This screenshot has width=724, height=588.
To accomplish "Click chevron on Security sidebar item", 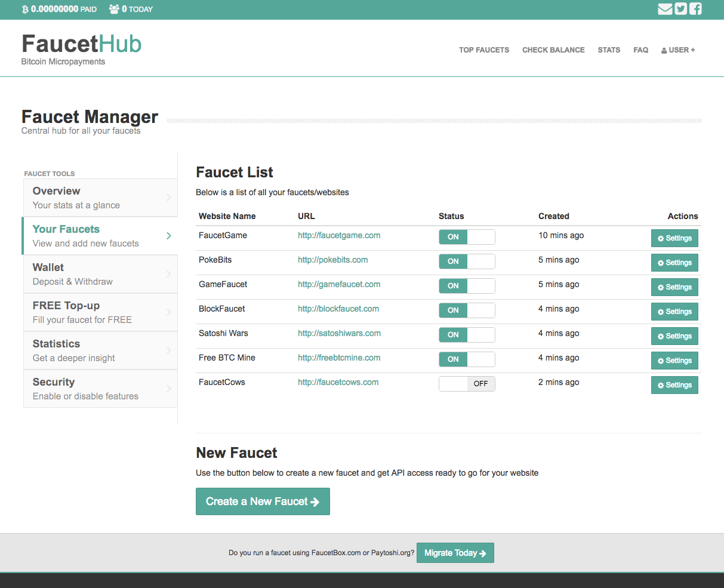I will pos(169,389).
